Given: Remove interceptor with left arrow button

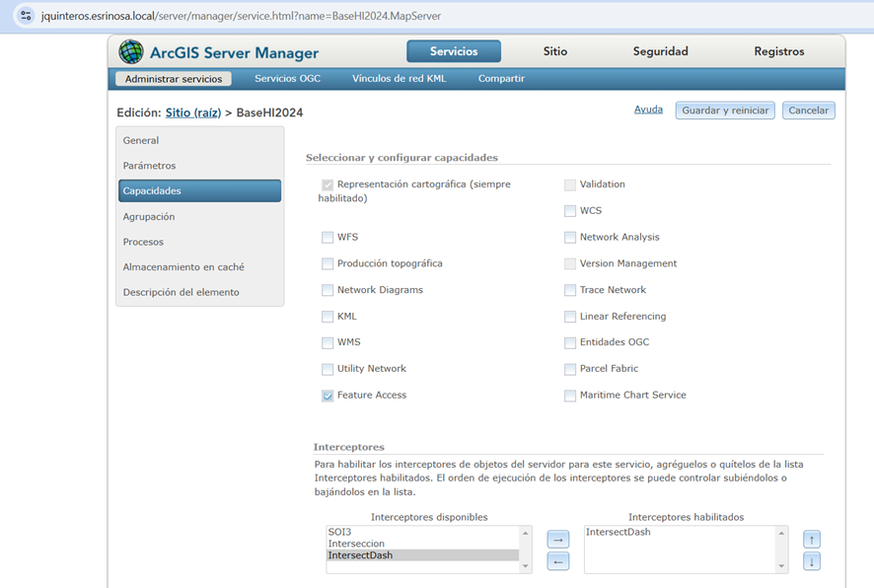Looking at the screenshot, I should click(558, 561).
